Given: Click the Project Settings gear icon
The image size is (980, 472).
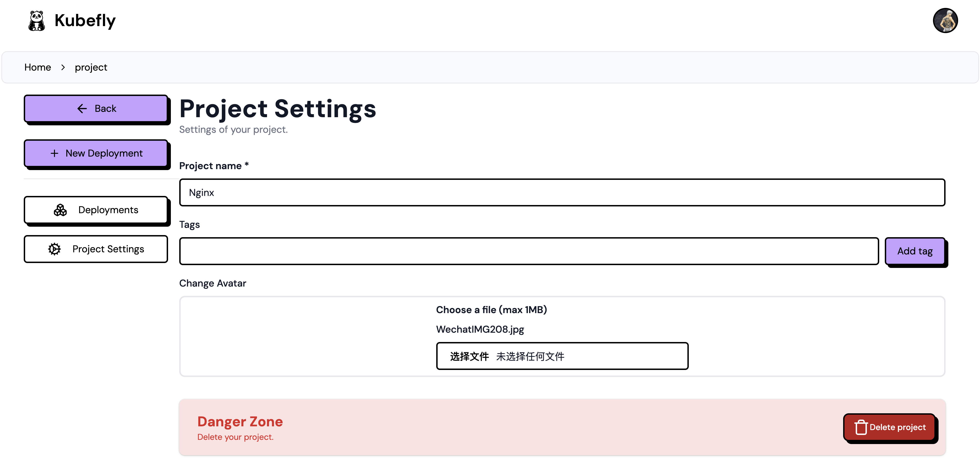Looking at the screenshot, I should (54, 249).
